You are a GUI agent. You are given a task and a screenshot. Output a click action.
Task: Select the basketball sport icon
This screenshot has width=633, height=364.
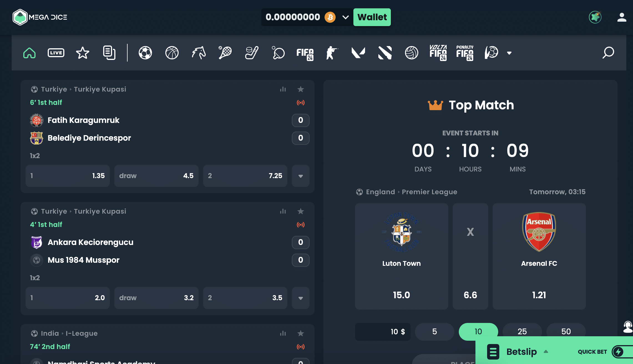point(172,53)
